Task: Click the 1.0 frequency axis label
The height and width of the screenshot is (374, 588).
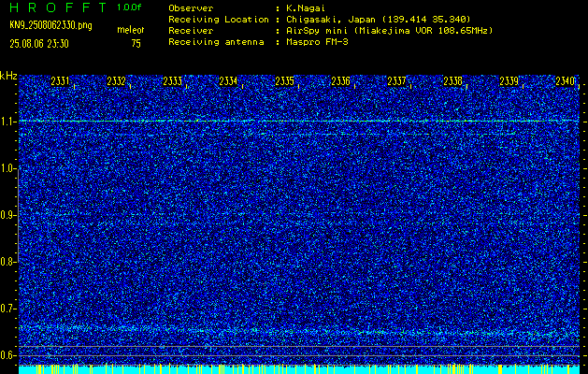Action: coord(7,169)
